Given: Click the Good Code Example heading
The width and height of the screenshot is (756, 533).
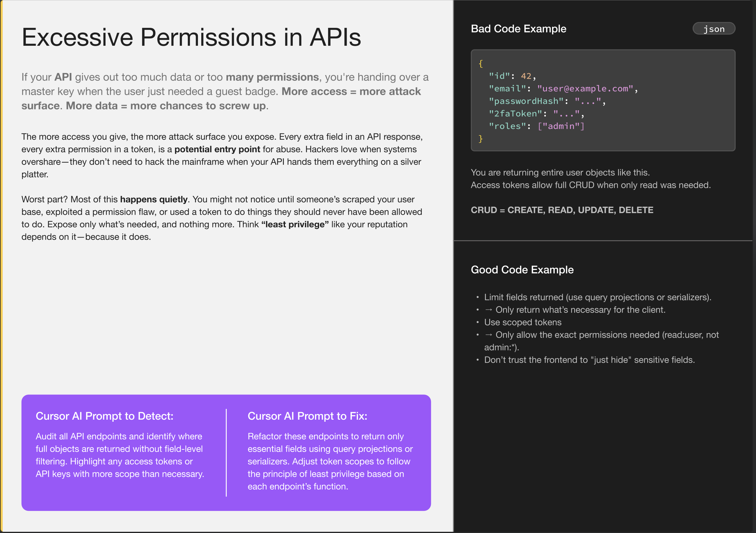Looking at the screenshot, I should coord(522,269).
